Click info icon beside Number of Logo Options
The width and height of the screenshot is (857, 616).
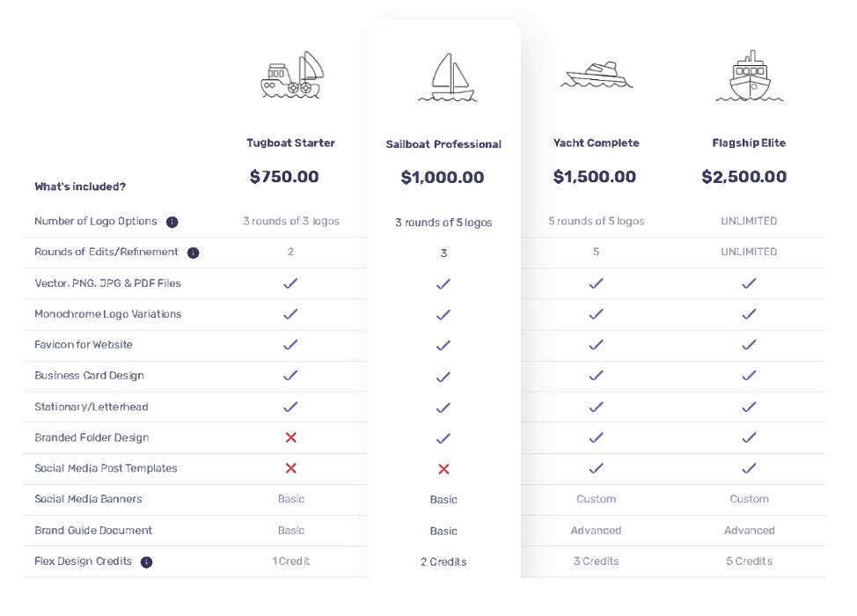pyautogui.click(x=172, y=222)
